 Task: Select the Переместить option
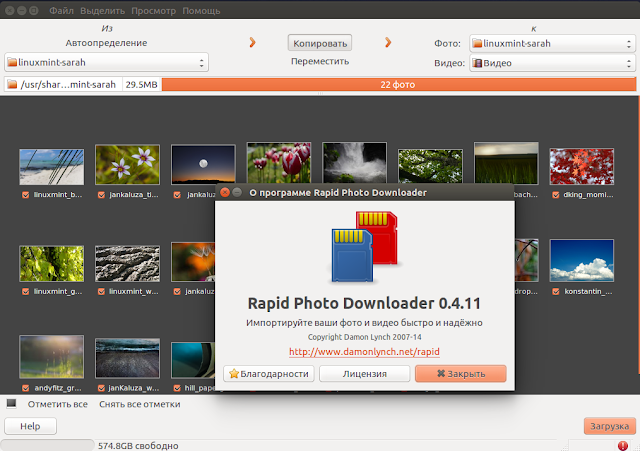(x=320, y=61)
